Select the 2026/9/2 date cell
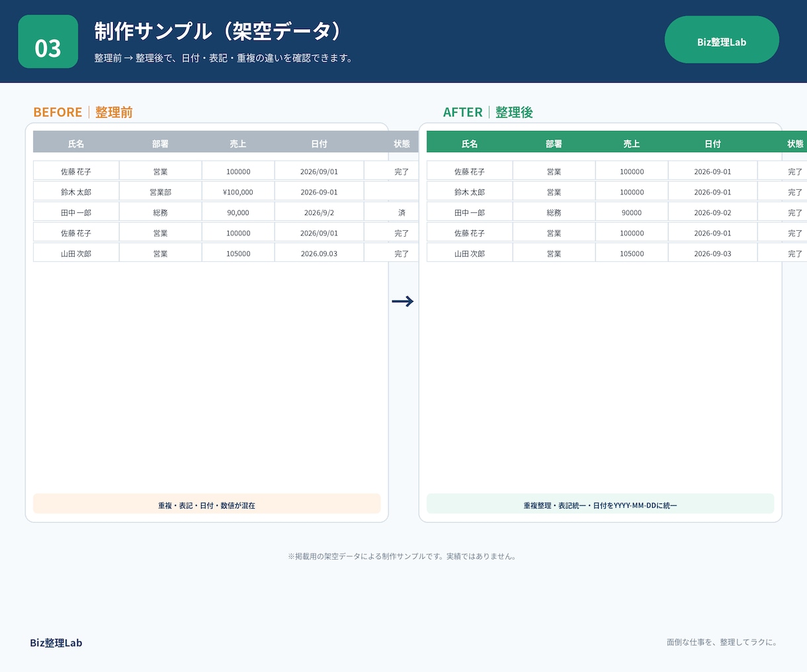The width and height of the screenshot is (807, 672). point(319,212)
